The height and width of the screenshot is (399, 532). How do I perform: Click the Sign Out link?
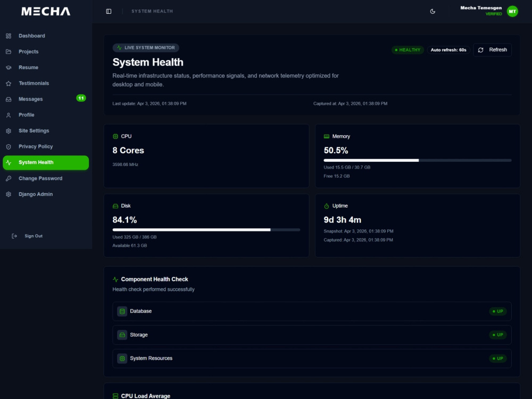pos(33,236)
